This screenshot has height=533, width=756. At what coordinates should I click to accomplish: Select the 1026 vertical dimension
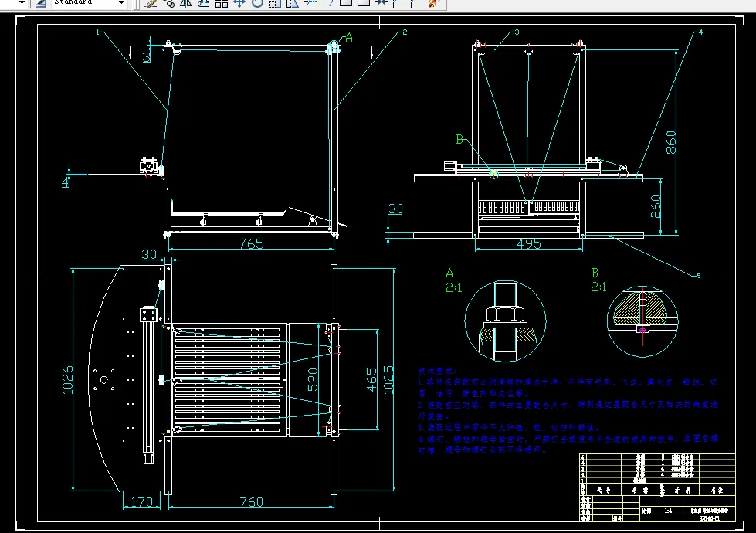pyautogui.click(x=68, y=380)
